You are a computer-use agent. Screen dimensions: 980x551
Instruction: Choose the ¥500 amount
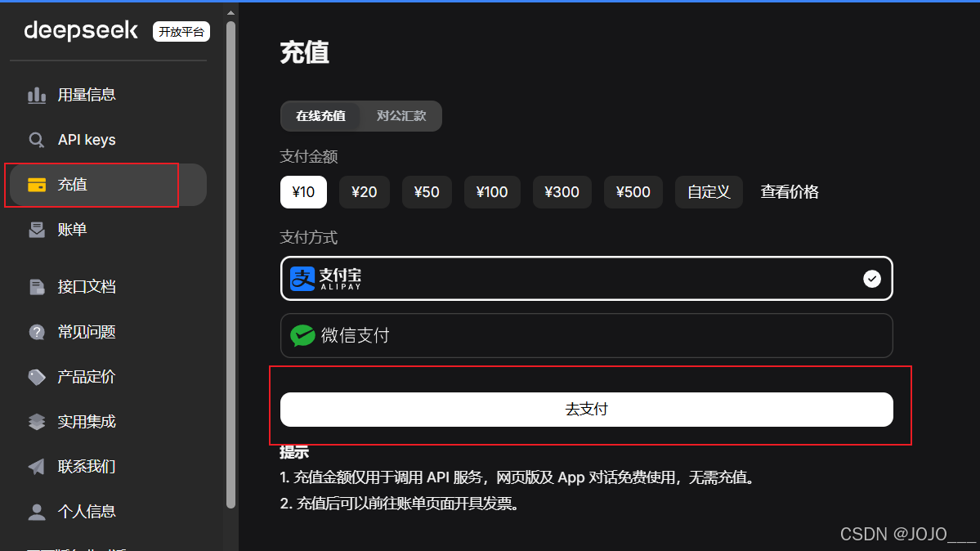[x=633, y=192]
